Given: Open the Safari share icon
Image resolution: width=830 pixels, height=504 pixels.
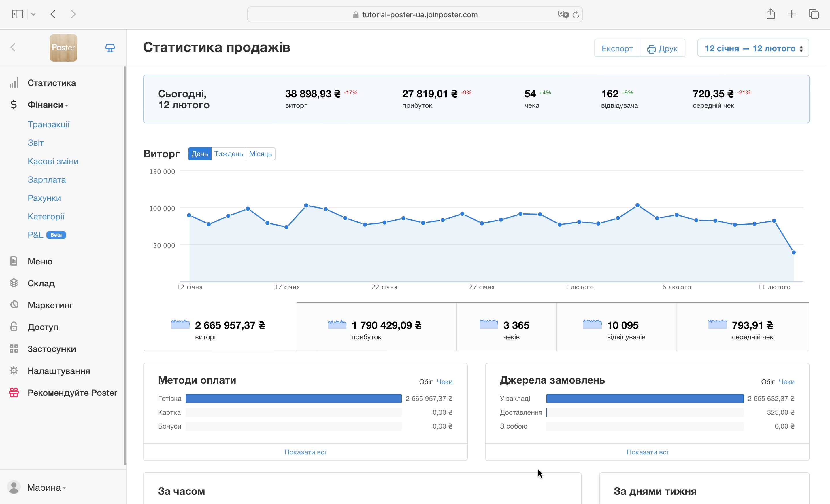Looking at the screenshot, I should (x=771, y=14).
